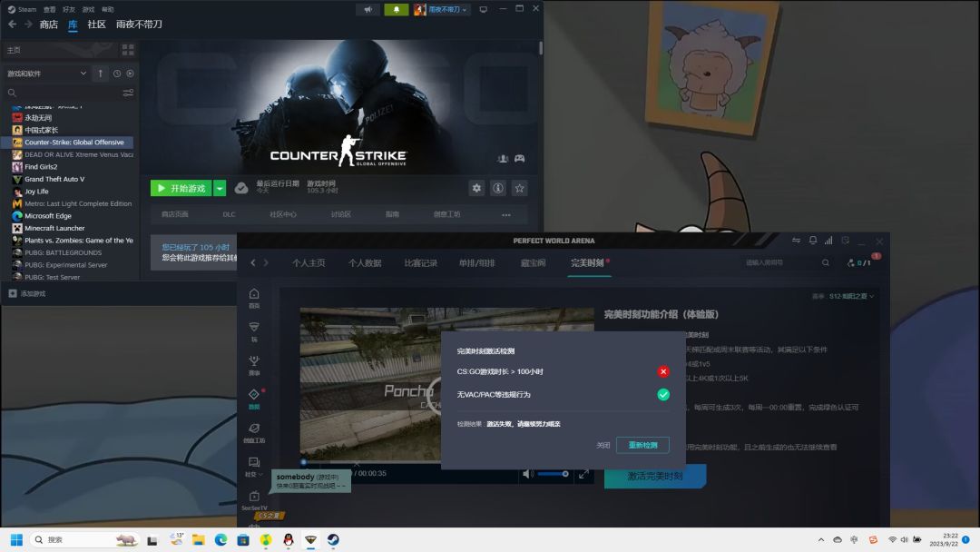This screenshot has width=980, height=552.
Task: Toggle fullscreen on the video player
Action: coord(583,474)
